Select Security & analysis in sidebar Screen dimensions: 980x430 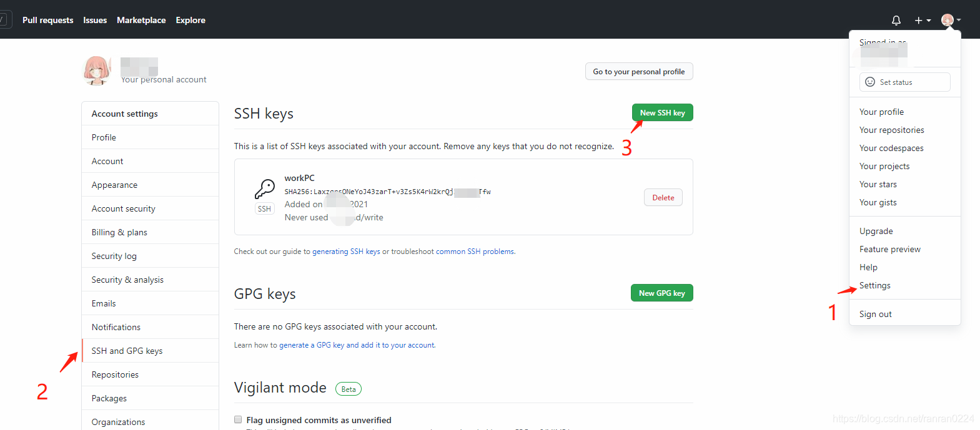150,280
